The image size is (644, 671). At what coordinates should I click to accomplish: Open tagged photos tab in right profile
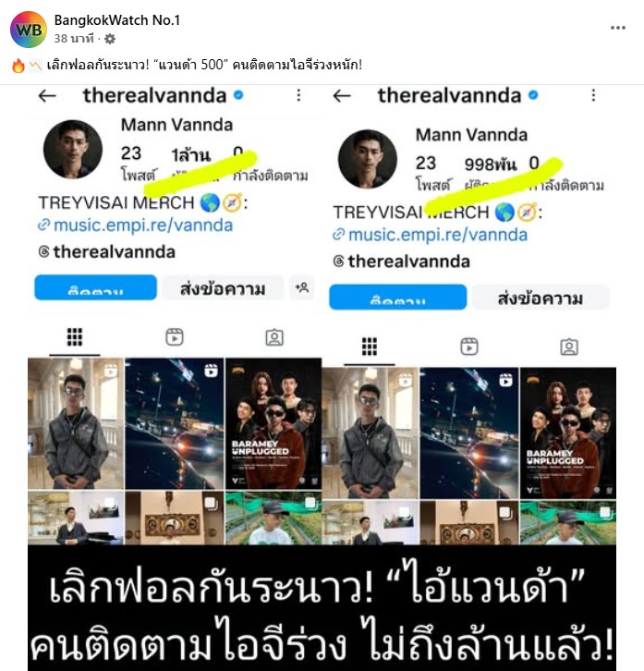coord(569,347)
